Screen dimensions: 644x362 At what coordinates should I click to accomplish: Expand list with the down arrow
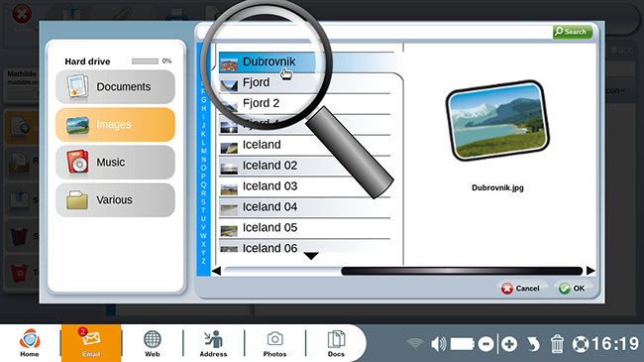(311, 256)
